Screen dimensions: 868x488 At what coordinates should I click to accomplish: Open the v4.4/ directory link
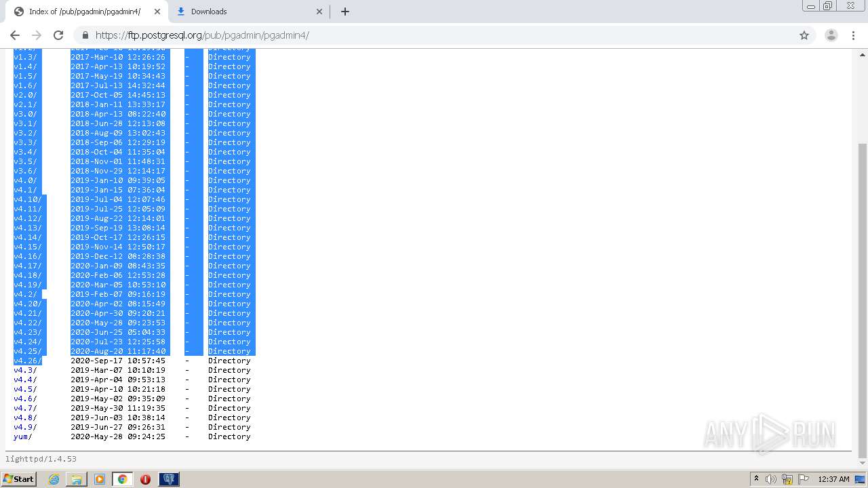click(x=25, y=380)
